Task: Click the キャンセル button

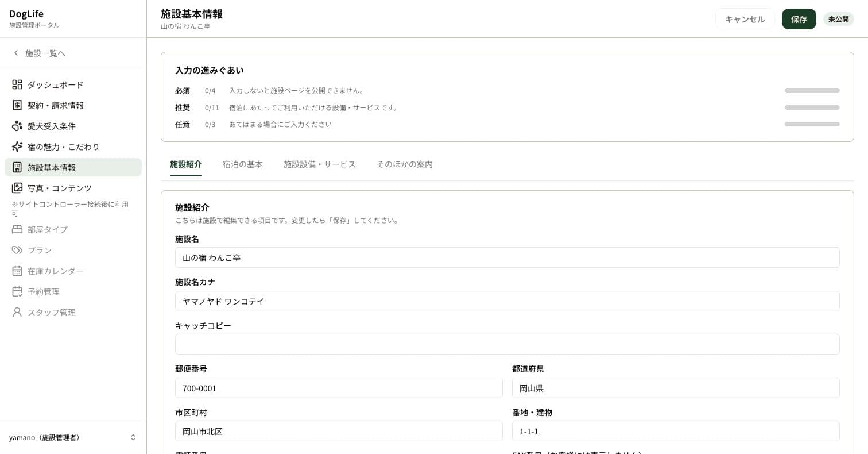Action: pyautogui.click(x=745, y=19)
